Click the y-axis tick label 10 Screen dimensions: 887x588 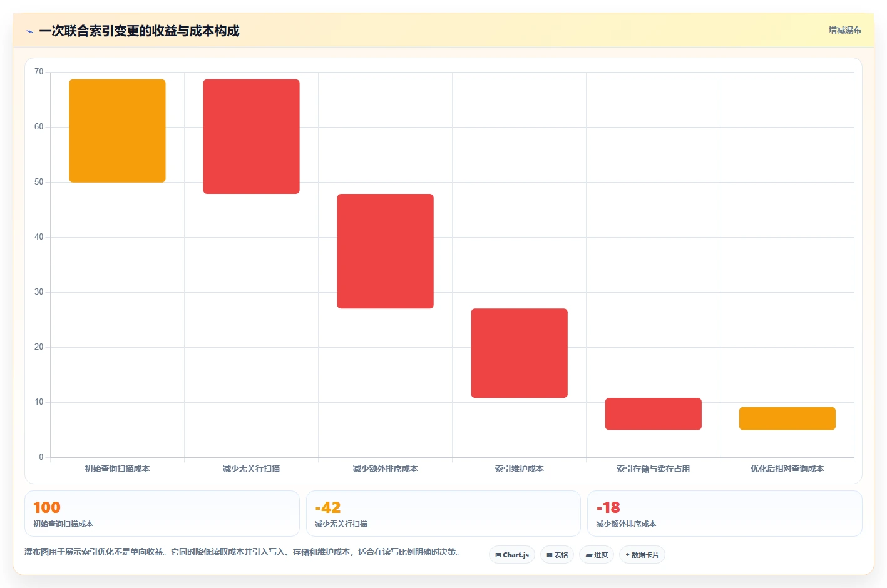[39, 402]
